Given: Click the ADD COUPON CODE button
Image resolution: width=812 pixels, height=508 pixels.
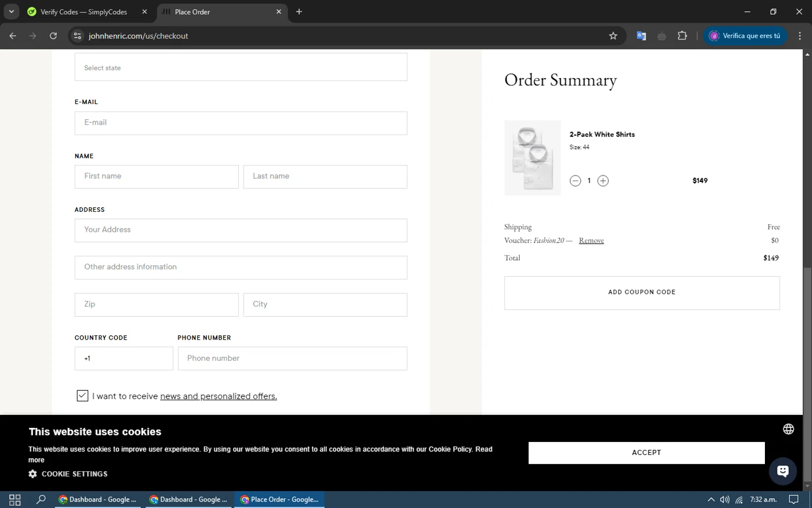Looking at the screenshot, I should coord(642,293).
